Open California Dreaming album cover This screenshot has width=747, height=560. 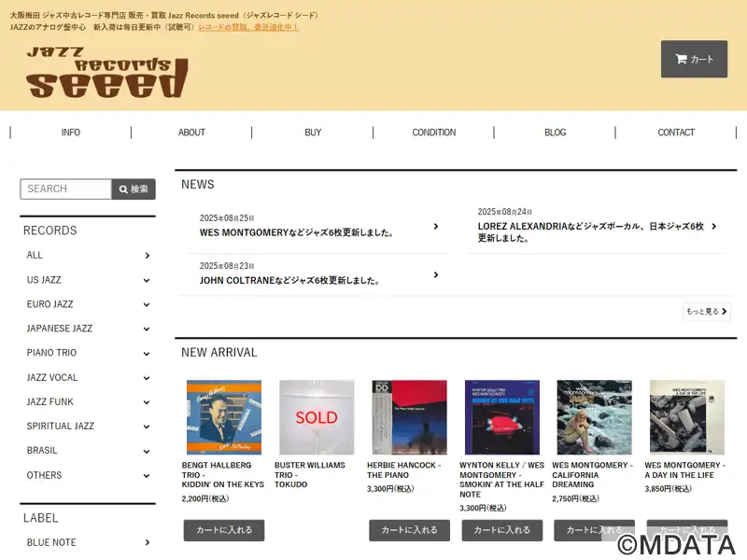point(595,417)
